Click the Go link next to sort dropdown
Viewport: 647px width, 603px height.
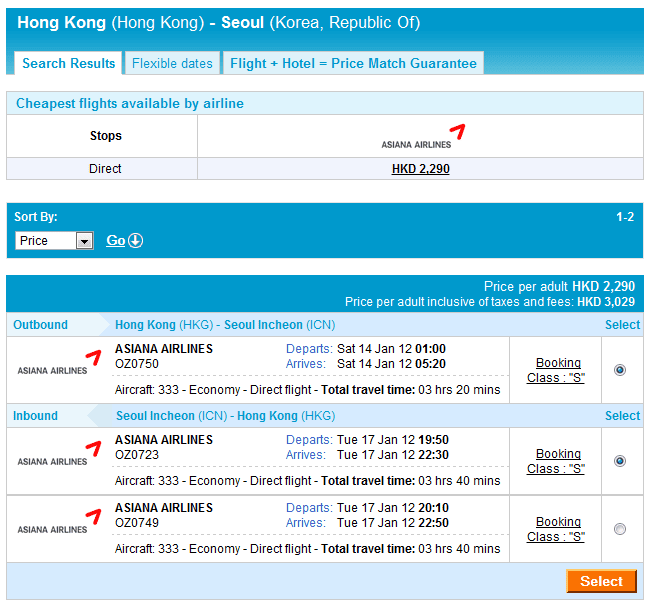pos(116,241)
